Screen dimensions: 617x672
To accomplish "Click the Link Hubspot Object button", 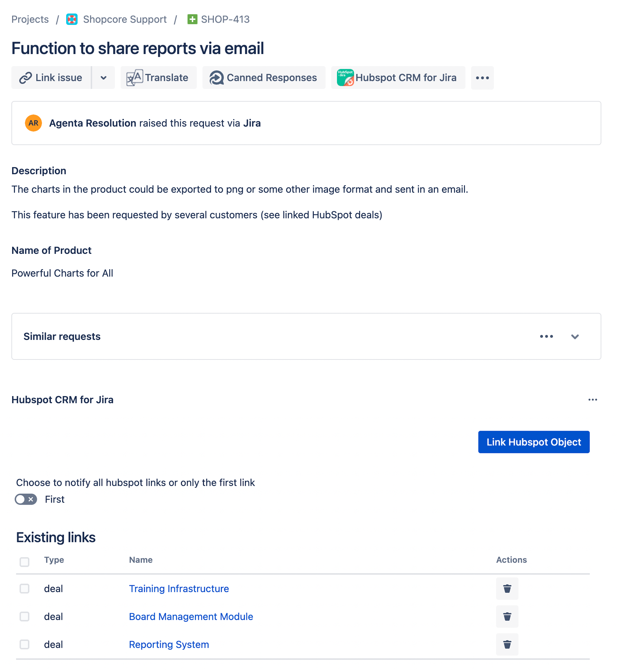I will (x=534, y=442).
